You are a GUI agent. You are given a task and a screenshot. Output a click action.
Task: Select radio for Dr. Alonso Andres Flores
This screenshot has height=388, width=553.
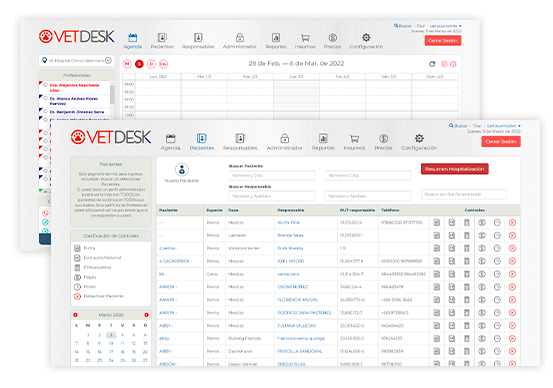(45, 98)
